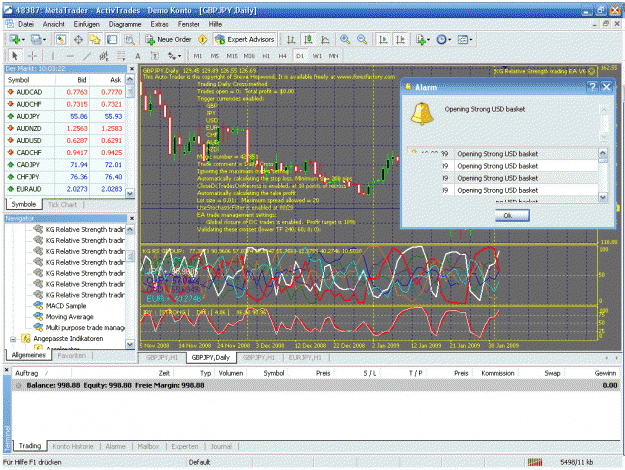The width and height of the screenshot is (625, 470).
Task: Switch to candlestick chart display icon
Action: tap(308, 39)
